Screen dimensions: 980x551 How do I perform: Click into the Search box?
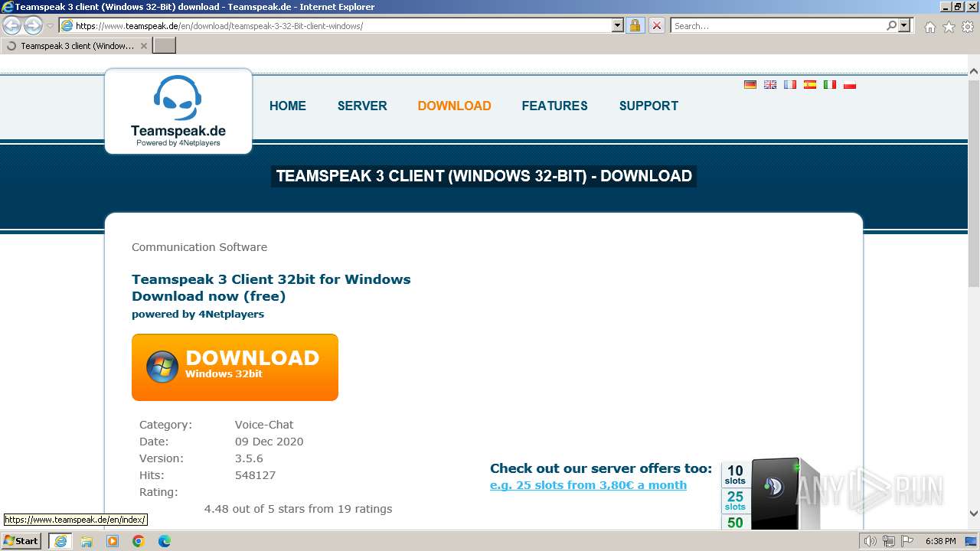pyautogui.click(x=779, y=26)
